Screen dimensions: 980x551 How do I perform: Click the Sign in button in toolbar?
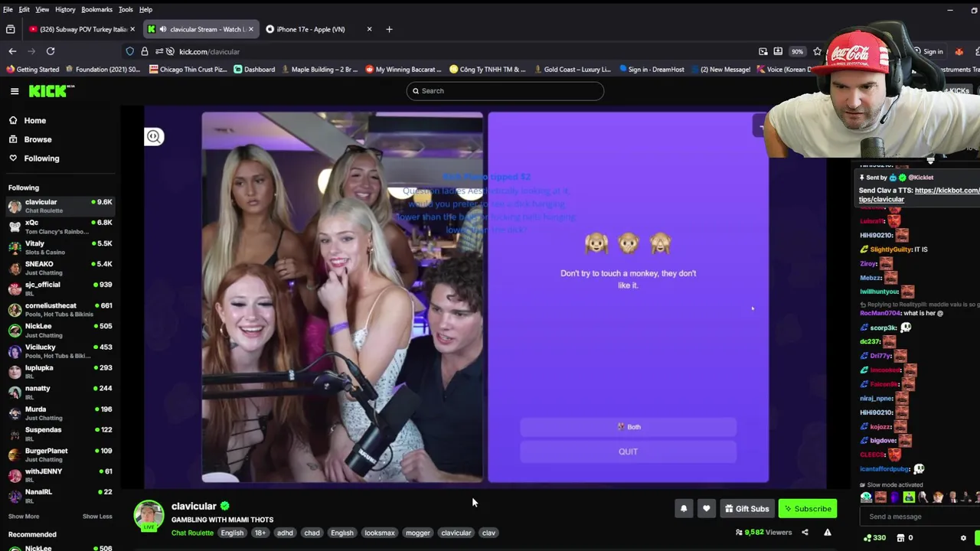point(928,51)
